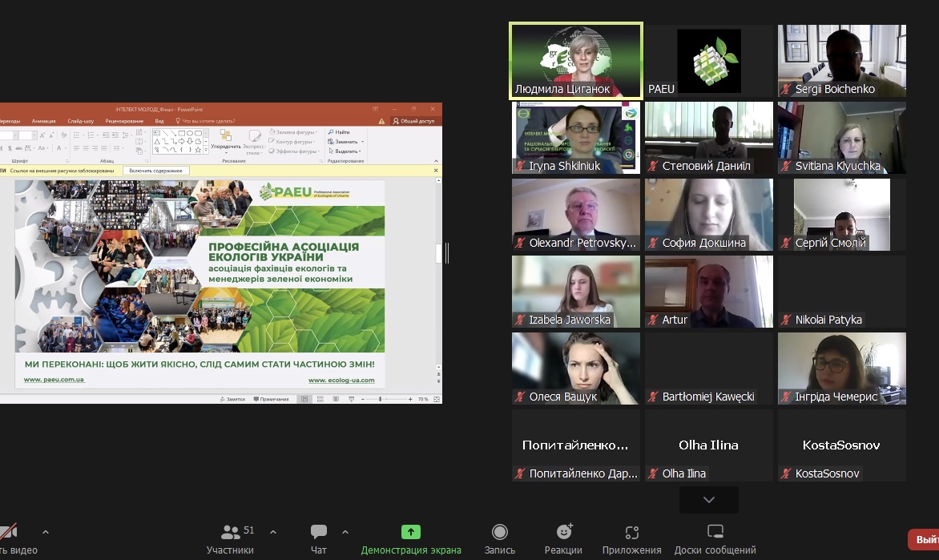939x560 pixels.
Task: Click Find (Найти) in PowerPoint ribbon
Action: [338, 131]
